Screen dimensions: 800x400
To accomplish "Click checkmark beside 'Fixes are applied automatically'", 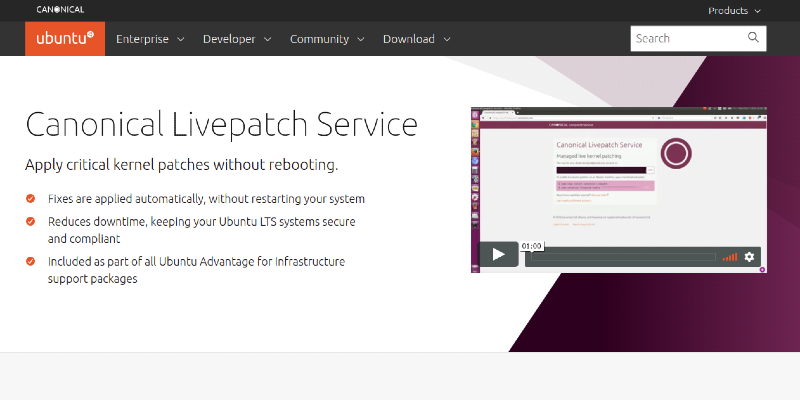I will pos(31,199).
